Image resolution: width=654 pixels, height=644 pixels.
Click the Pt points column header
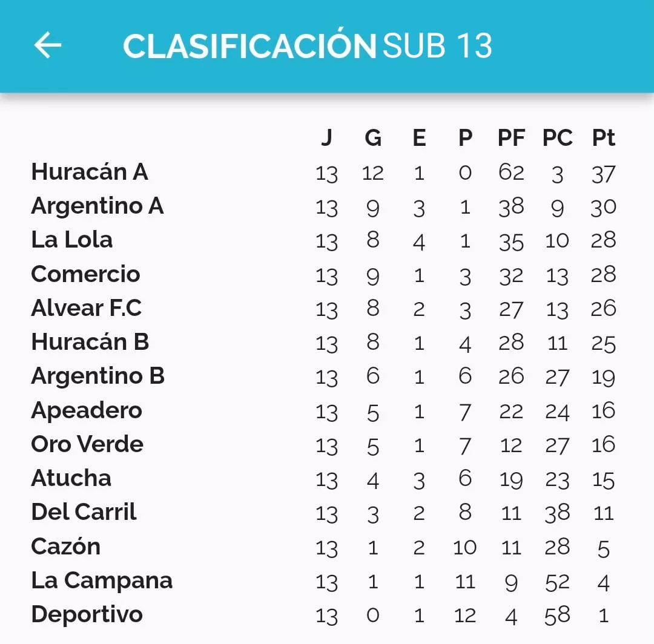603,139
